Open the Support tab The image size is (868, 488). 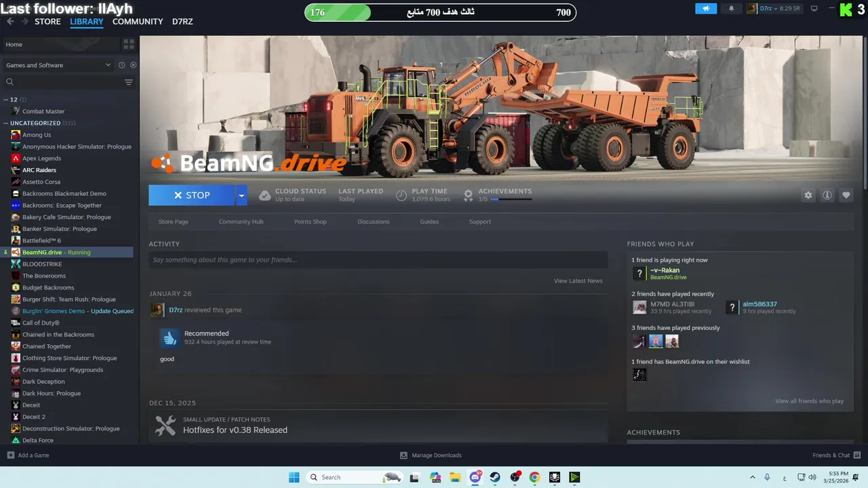(480, 222)
